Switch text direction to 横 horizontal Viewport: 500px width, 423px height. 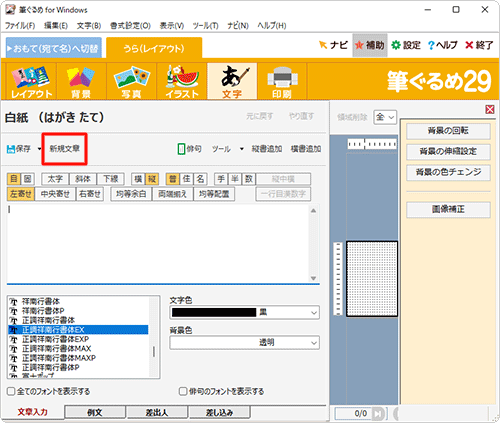(x=138, y=179)
